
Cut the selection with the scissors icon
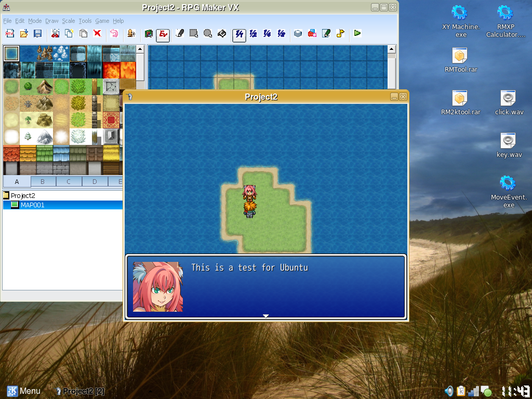pos(55,33)
